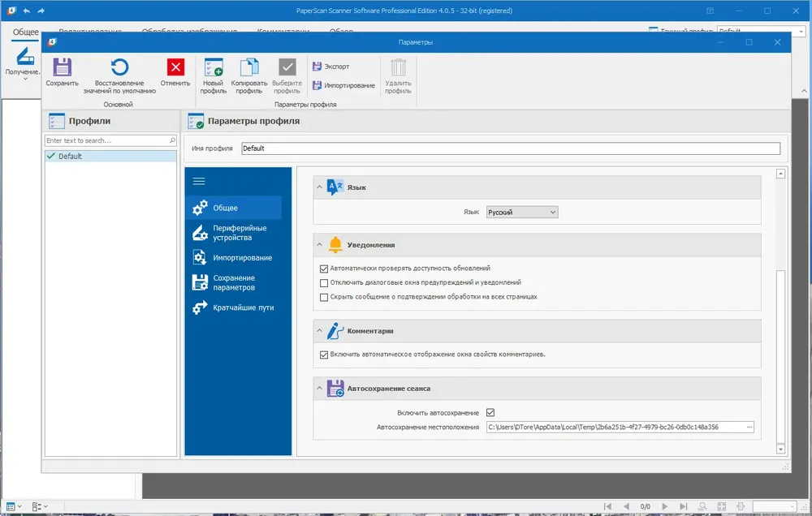Click the Копировать профиль icon
This screenshot has height=516, width=812.
click(249, 67)
